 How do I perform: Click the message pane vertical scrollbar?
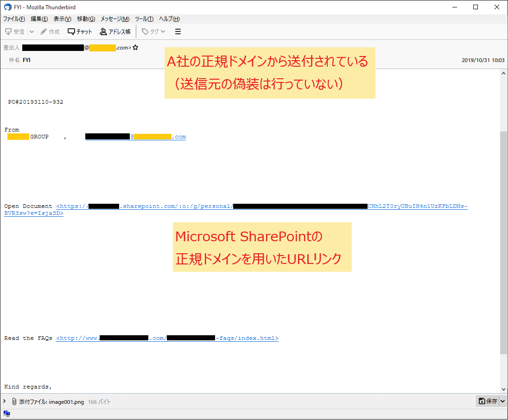[504, 241]
